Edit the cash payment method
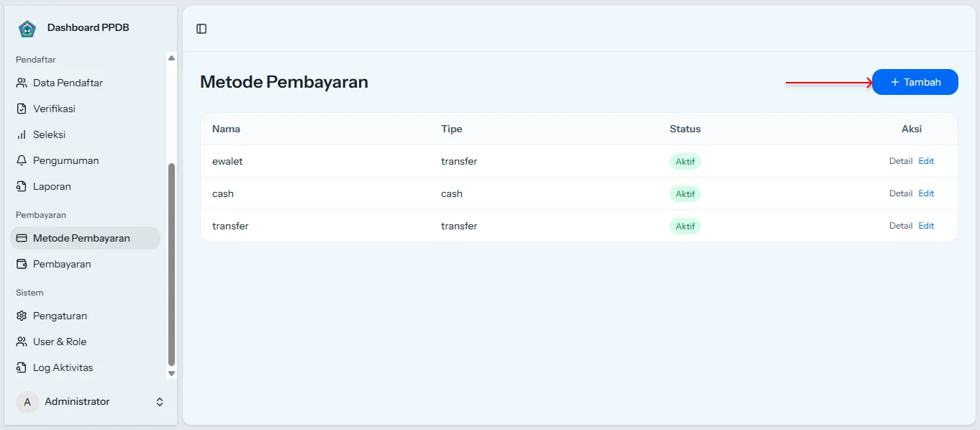This screenshot has width=980, height=430. point(926,193)
